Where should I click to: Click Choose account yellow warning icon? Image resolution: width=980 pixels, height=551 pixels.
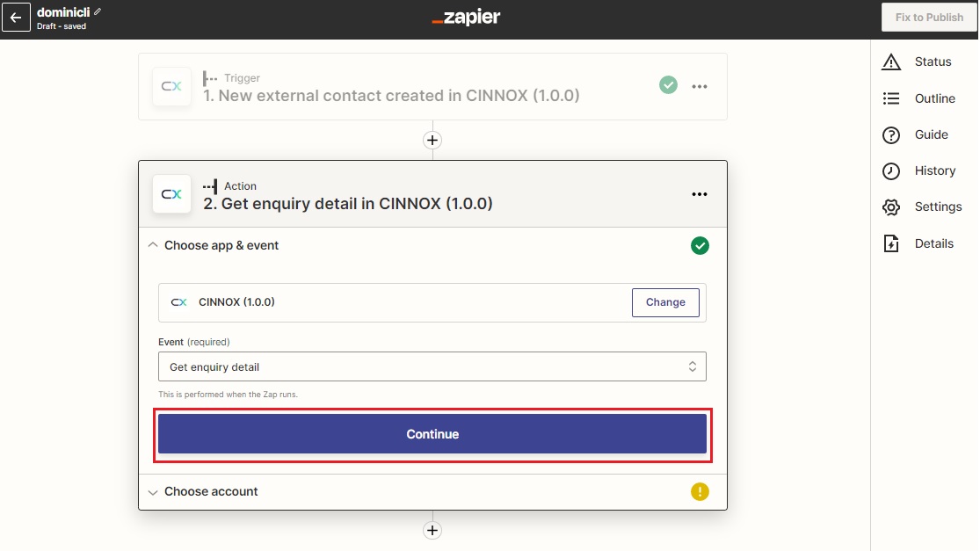[x=700, y=491]
